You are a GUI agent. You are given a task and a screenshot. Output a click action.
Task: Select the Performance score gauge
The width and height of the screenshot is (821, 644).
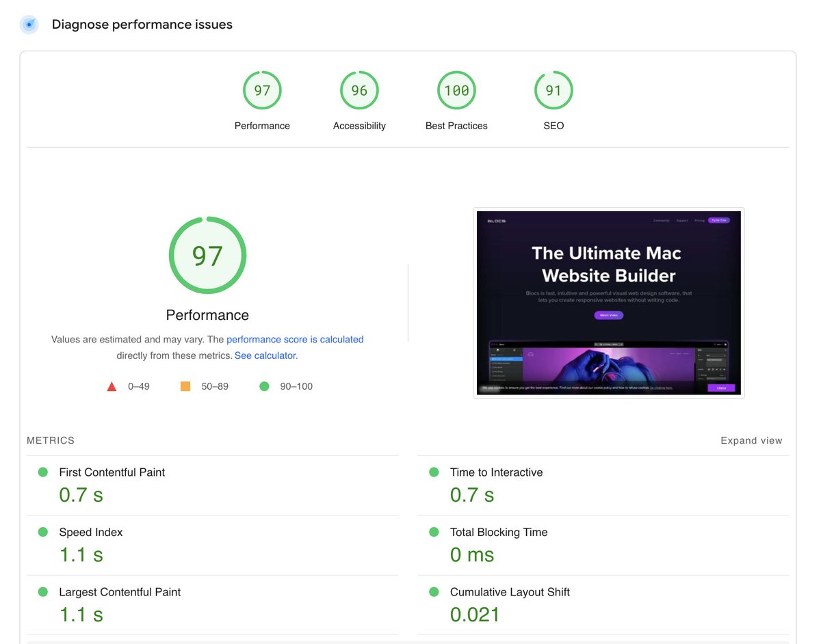[x=262, y=90]
